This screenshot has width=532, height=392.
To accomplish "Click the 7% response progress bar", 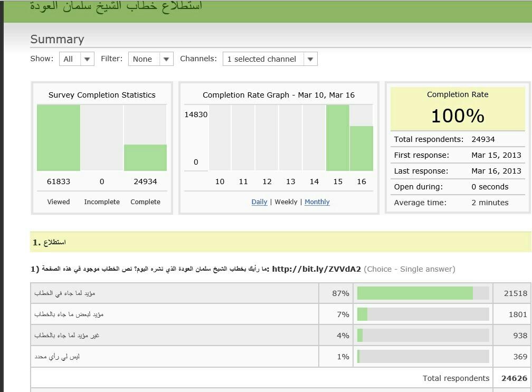I will [x=423, y=314].
